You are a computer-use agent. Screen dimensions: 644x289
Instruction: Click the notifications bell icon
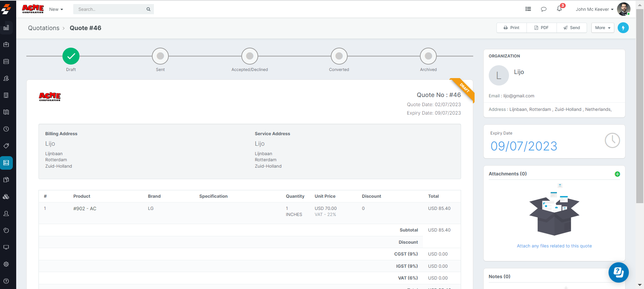coord(559,9)
